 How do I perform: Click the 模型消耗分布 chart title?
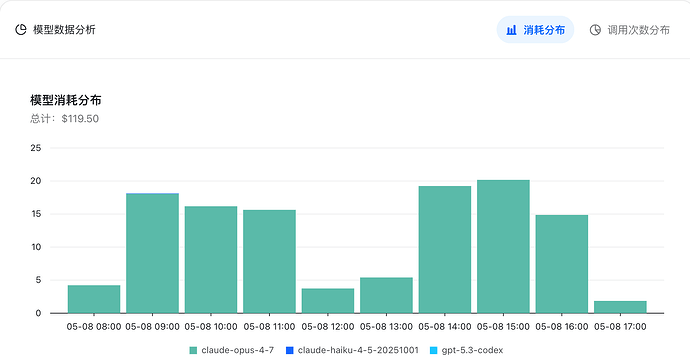click(x=66, y=100)
